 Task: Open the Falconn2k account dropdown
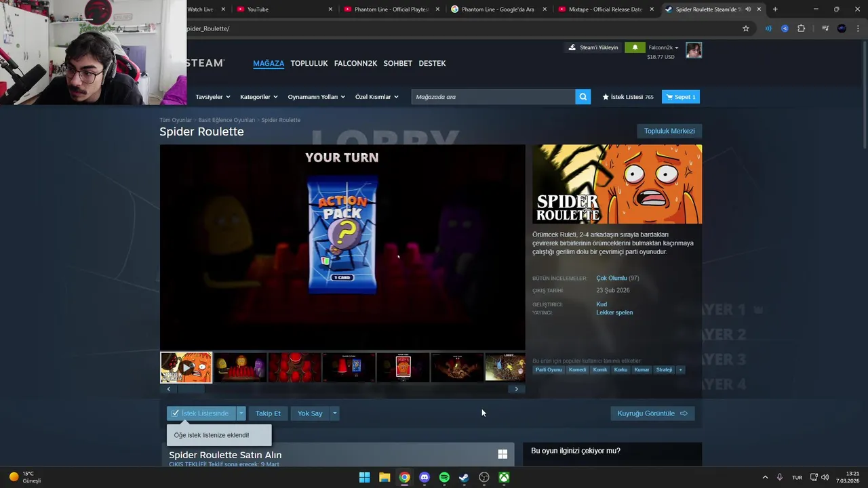(x=663, y=47)
